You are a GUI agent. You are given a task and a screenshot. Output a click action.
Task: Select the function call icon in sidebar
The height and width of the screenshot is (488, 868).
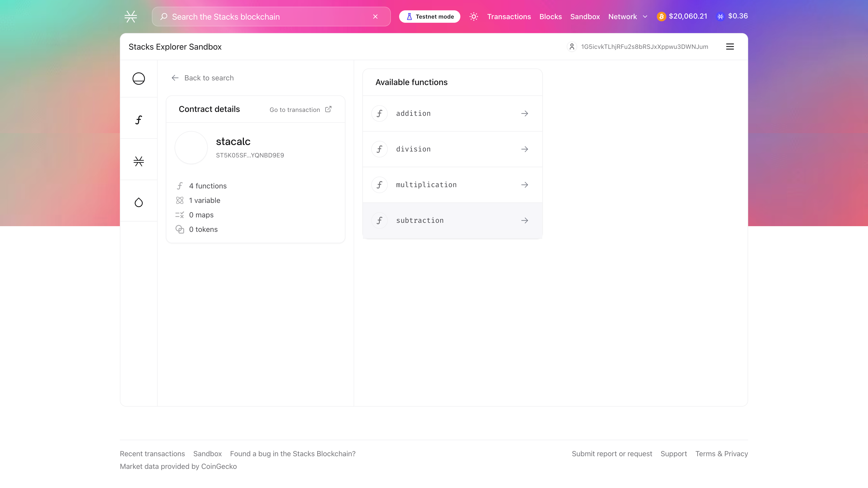[138, 120]
